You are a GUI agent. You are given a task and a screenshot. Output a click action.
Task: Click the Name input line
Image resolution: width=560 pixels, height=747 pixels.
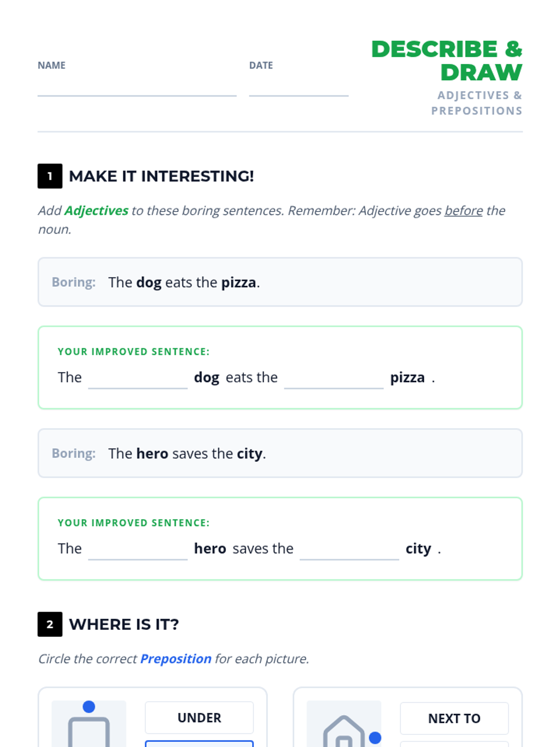click(137, 89)
